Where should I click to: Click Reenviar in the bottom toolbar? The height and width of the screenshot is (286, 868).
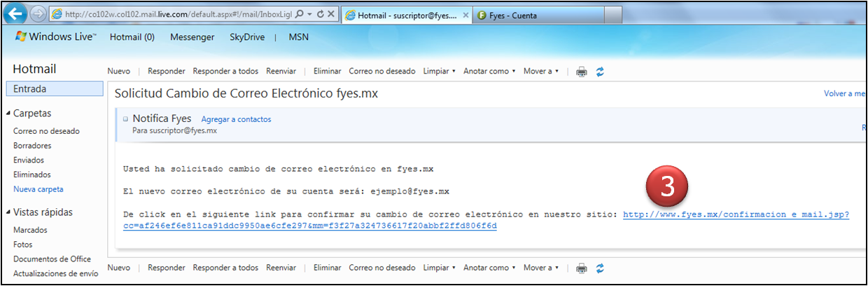(281, 267)
